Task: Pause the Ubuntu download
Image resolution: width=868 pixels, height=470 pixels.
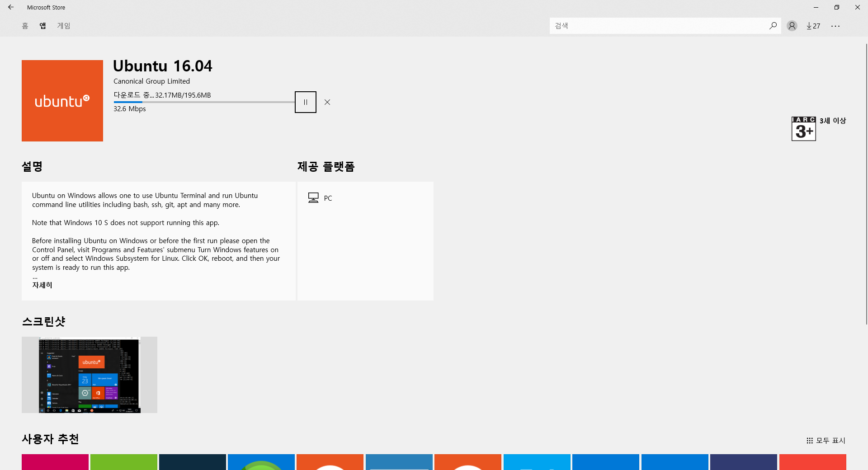Action: [306, 102]
